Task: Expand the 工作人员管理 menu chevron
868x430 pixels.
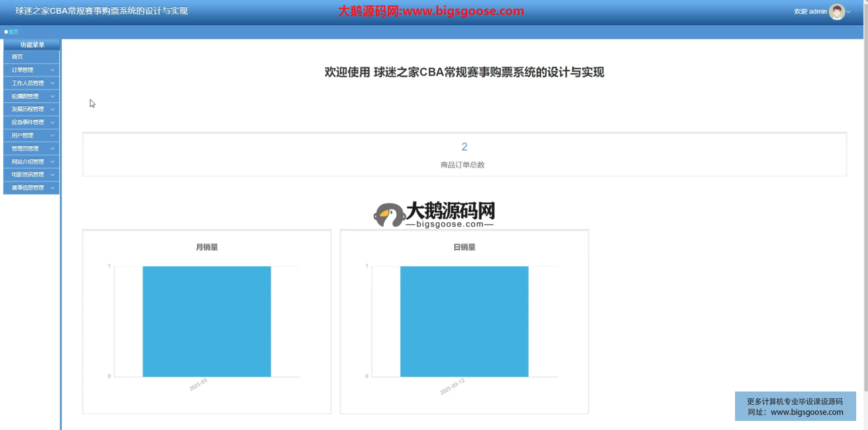Action: [x=52, y=83]
